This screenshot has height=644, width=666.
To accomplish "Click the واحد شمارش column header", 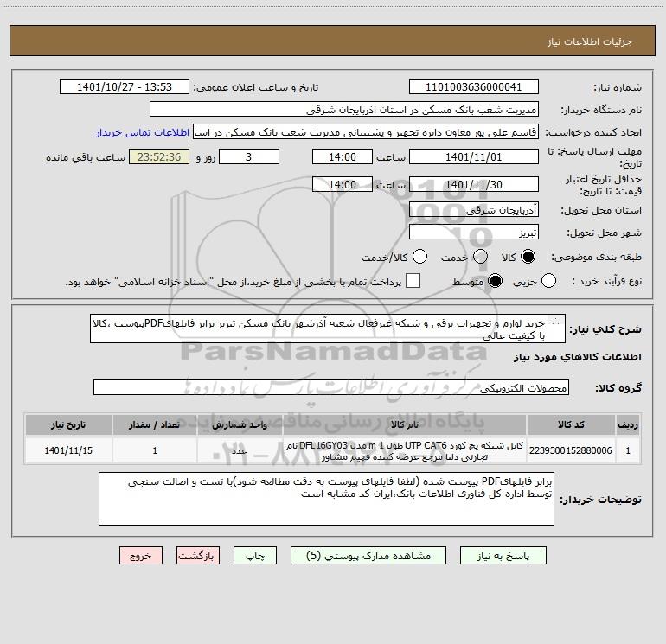I will pyautogui.click(x=240, y=425).
